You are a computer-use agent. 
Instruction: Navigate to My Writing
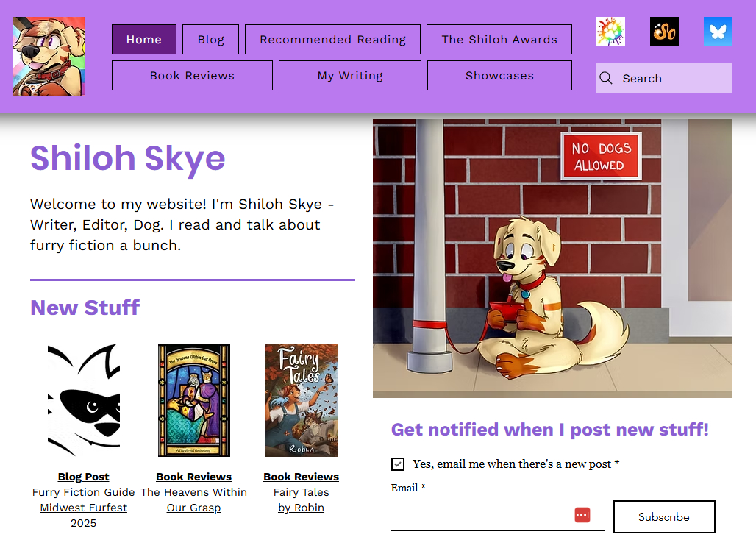pos(350,76)
